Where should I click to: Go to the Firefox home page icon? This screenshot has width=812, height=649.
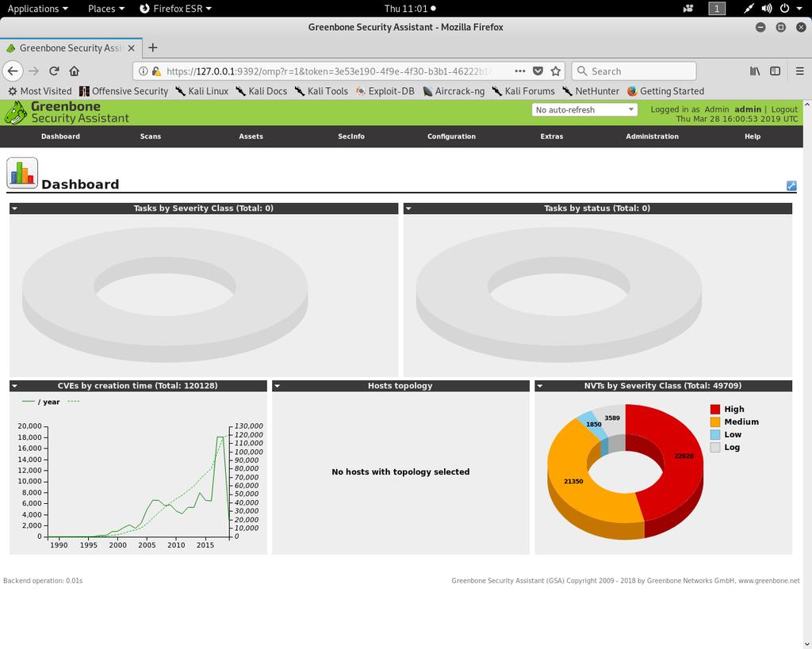[74, 71]
